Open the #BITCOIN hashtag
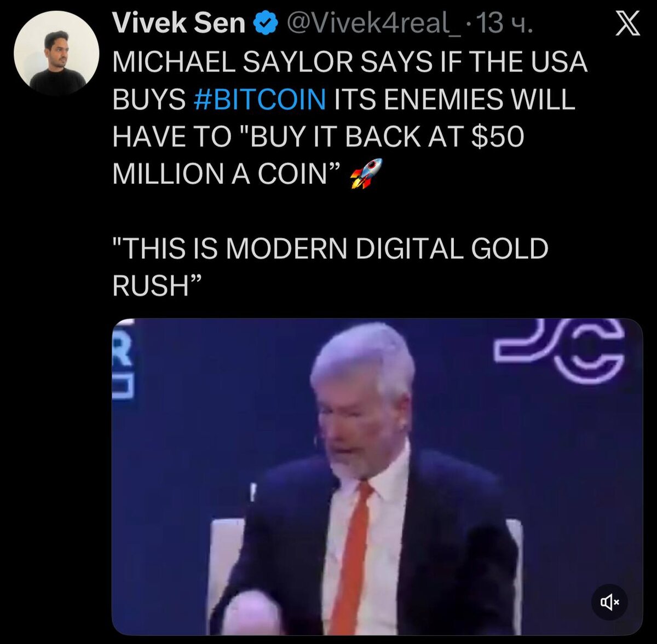Screen dimensions: 657x644 [260, 100]
